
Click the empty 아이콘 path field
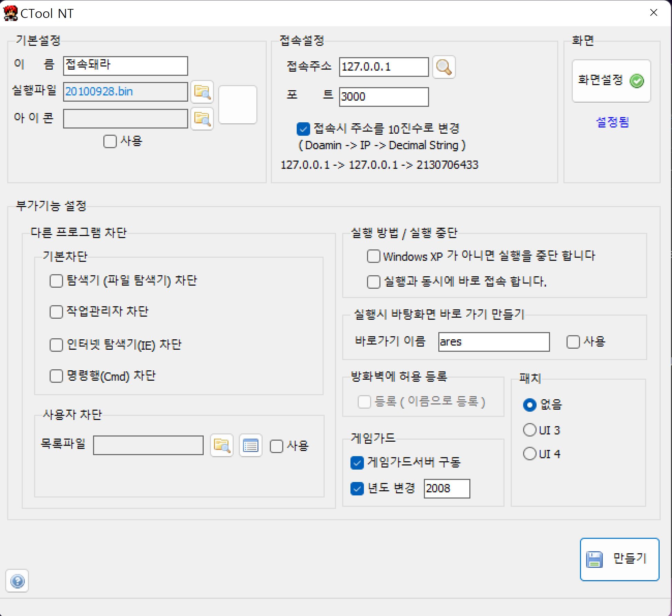coord(125,119)
